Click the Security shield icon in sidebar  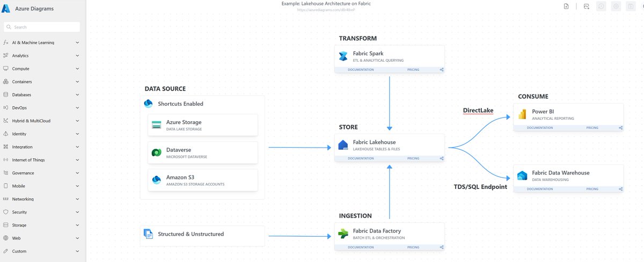pyautogui.click(x=6, y=212)
